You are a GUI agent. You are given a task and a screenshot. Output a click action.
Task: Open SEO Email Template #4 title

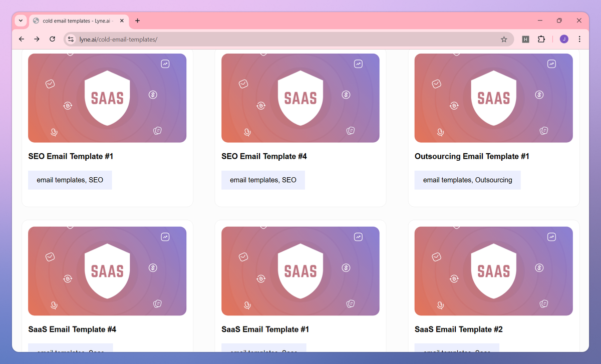coord(264,156)
